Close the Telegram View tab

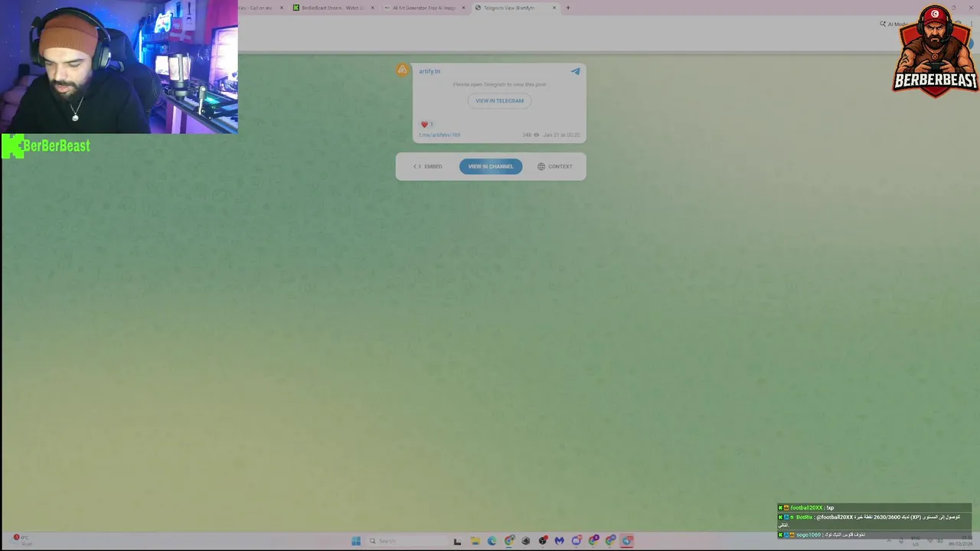(x=554, y=8)
